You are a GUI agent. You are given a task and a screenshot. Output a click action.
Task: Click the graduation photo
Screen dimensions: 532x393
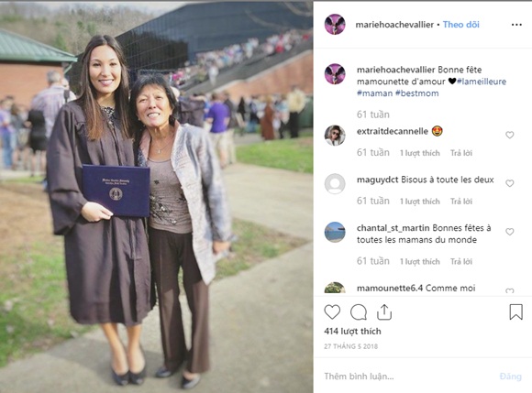[157, 196]
